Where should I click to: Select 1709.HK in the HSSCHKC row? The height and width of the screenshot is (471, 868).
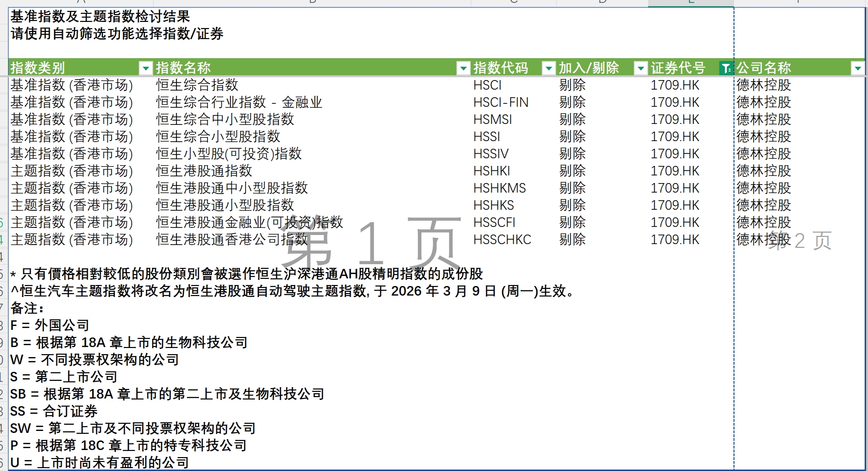click(x=675, y=240)
